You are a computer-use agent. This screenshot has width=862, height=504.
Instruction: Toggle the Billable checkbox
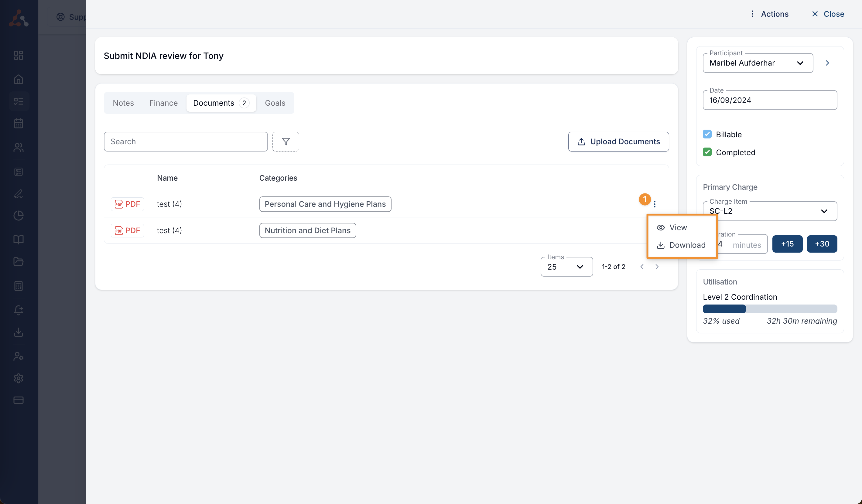tap(707, 134)
